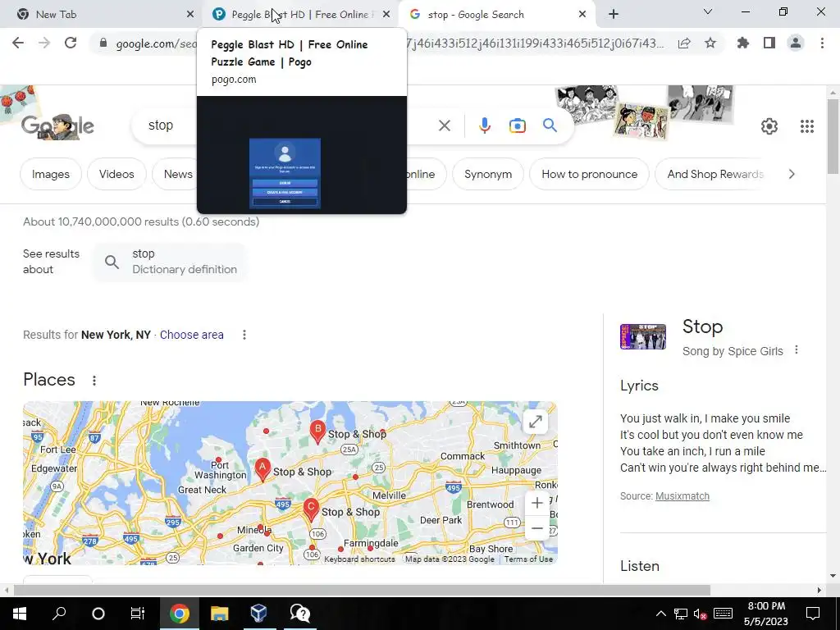This screenshot has width=840, height=630.
Task: Go back to previous page
Action: [x=18, y=43]
